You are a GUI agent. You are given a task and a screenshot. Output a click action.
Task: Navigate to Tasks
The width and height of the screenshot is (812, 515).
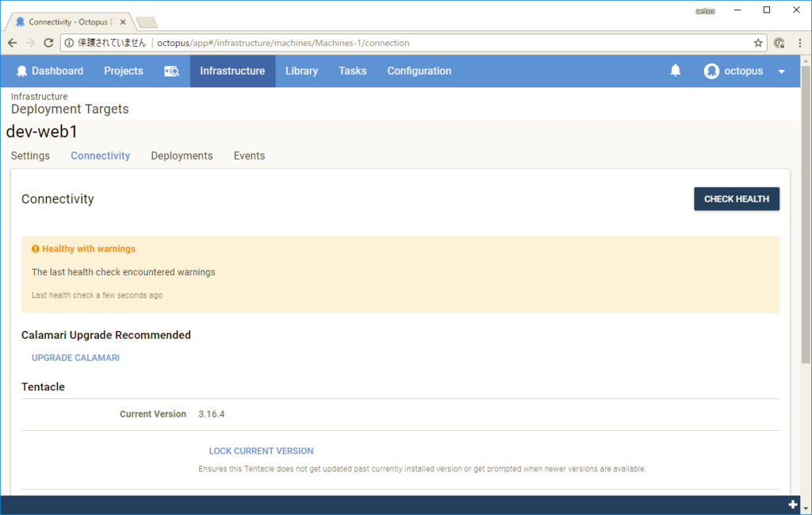click(x=353, y=71)
